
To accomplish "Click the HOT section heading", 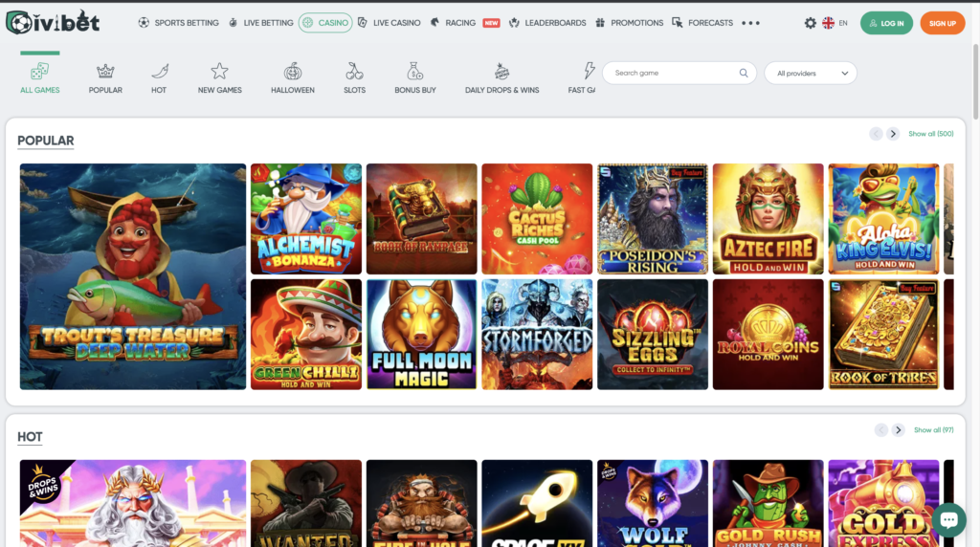I will [30, 436].
